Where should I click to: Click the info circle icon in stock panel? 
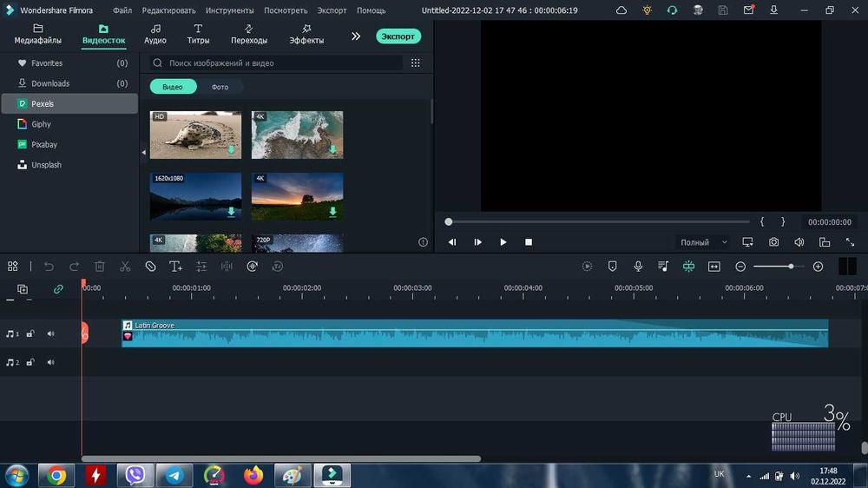pos(423,242)
